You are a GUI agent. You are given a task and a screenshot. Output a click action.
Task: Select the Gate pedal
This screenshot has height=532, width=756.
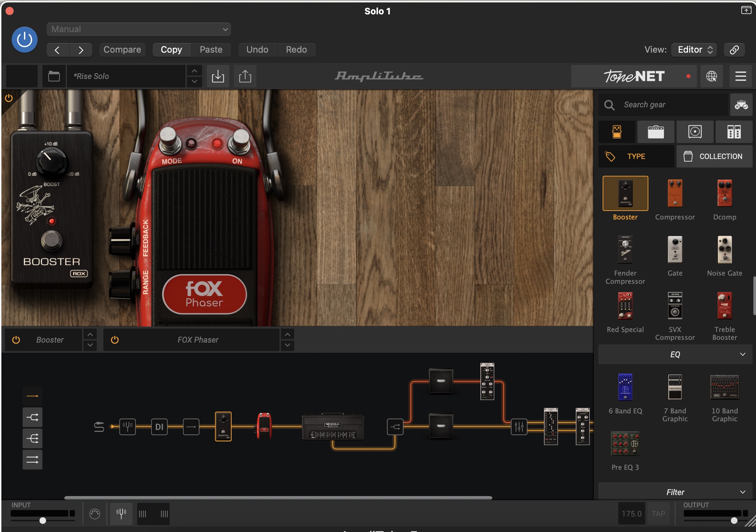point(675,249)
